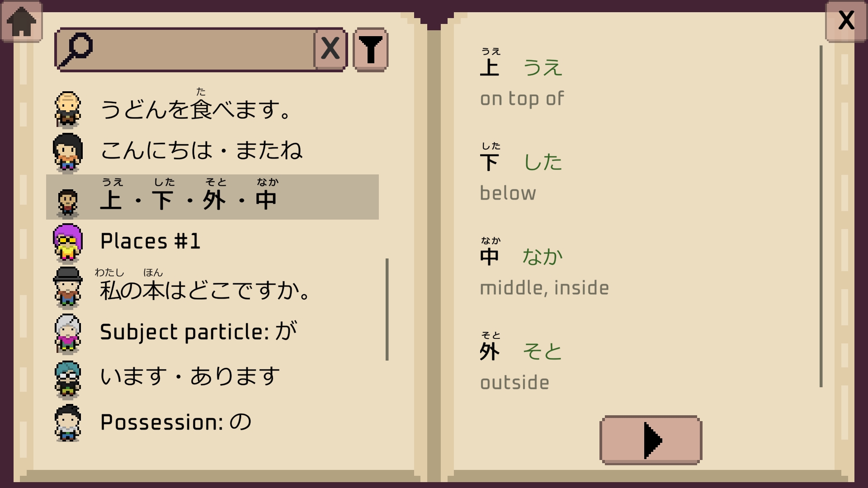The image size is (868, 488).
Task: Go to the next page with the arrow button
Action: pyautogui.click(x=651, y=441)
